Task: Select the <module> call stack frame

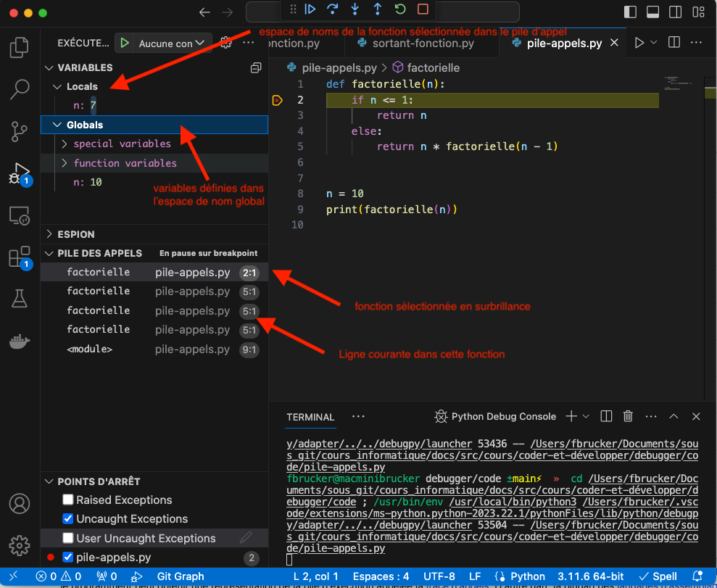Action: tap(89, 349)
